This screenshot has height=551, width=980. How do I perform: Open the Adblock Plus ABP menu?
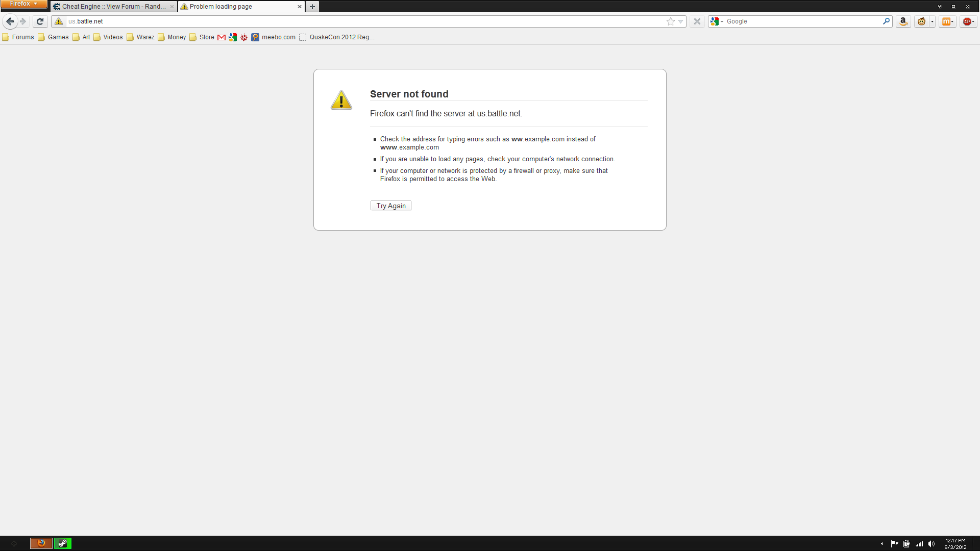pos(968,21)
